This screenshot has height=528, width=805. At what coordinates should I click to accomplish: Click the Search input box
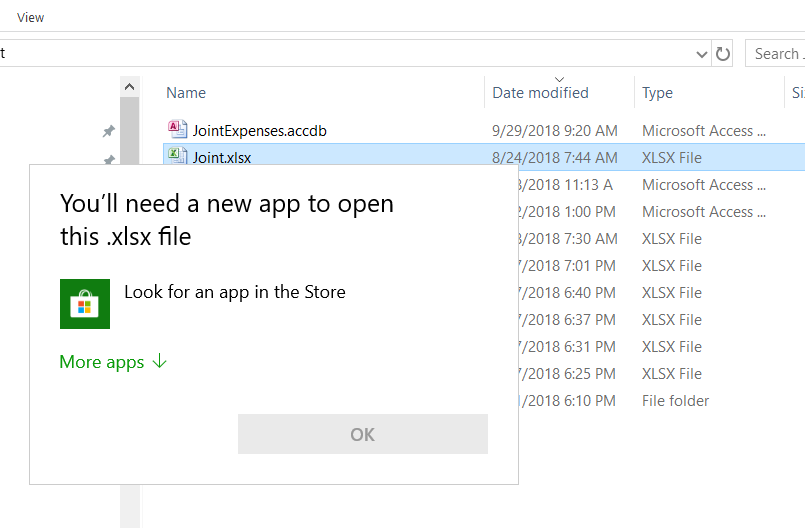pos(775,53)
